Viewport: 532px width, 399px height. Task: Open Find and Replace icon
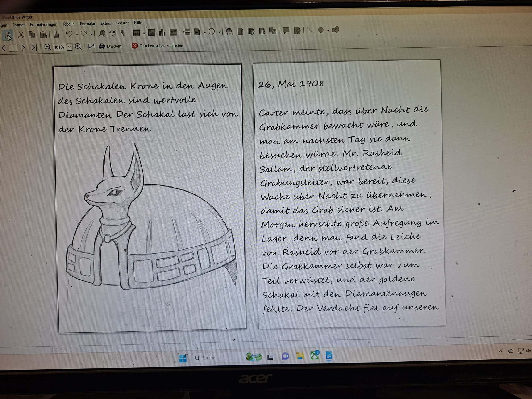(102, 33)
